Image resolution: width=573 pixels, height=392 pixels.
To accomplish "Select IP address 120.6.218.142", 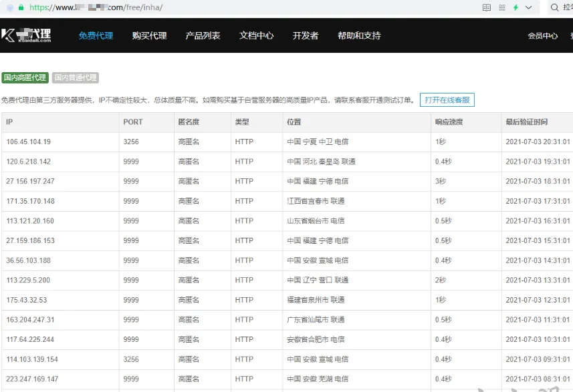I will (x=29, y=162).
